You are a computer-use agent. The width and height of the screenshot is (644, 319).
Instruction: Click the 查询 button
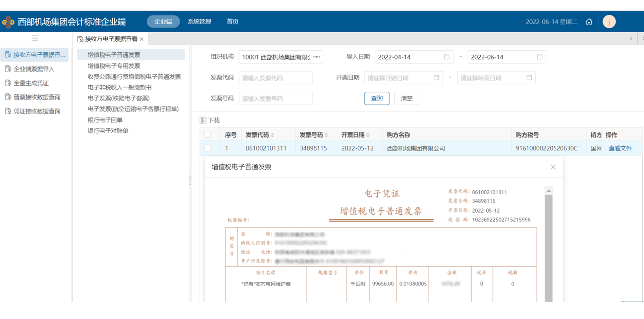376,98
